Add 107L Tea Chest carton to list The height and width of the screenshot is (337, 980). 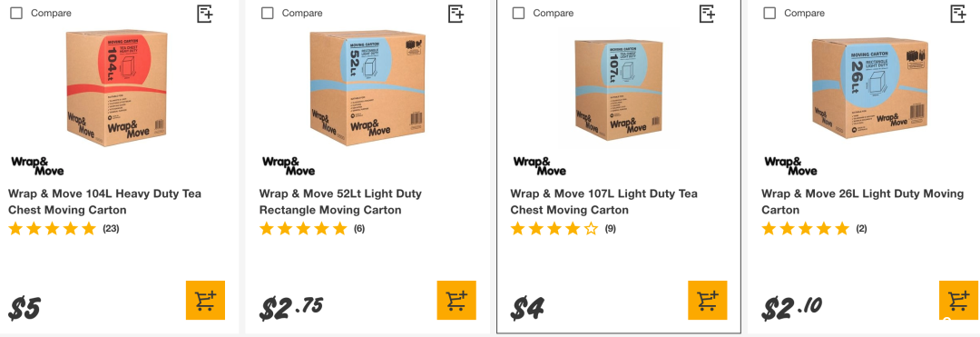[x=708, y=13]
